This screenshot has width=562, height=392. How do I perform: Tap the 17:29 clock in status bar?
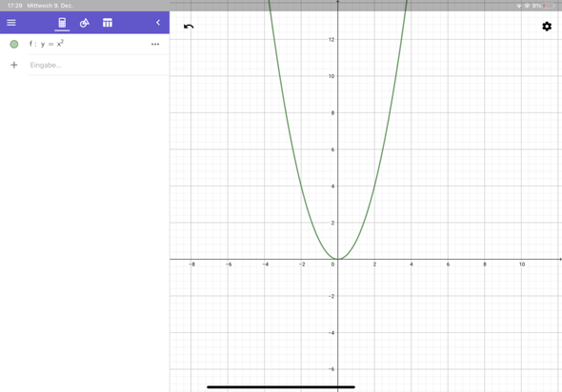[x=14, y=6]
